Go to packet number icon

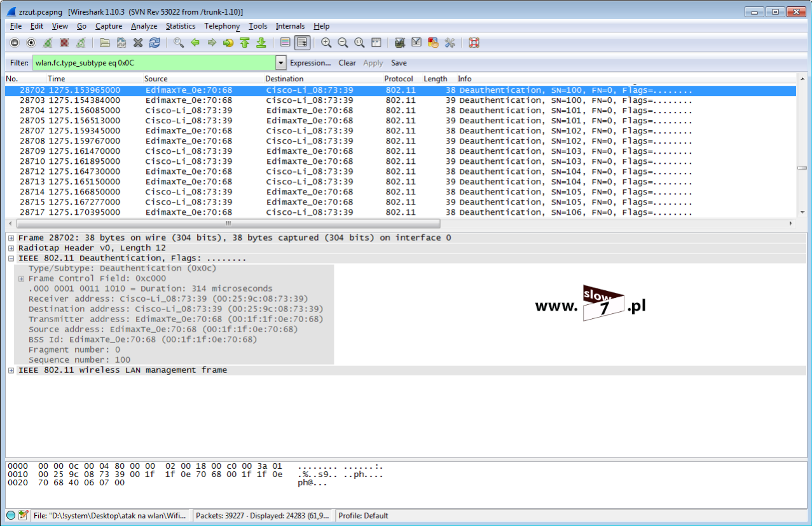point(228,43)
